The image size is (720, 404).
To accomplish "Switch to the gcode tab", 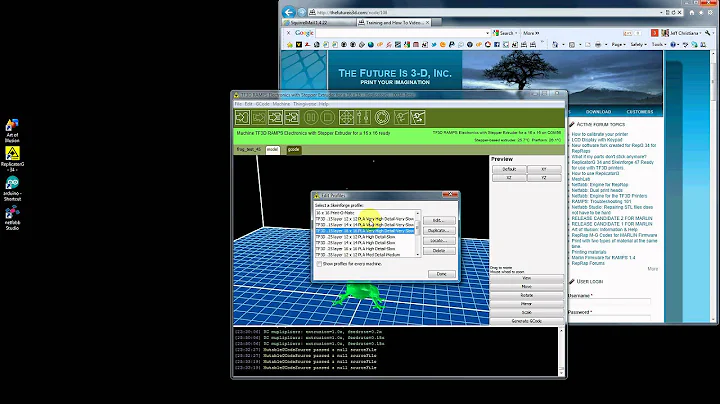I will click(x=293, y=150).
